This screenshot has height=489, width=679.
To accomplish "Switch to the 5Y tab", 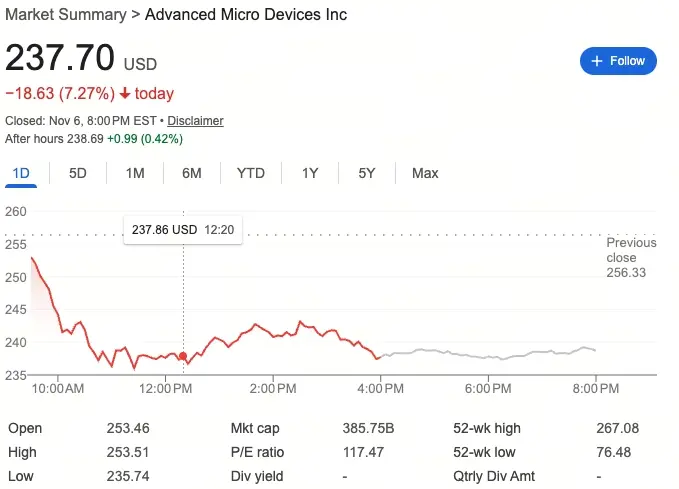I will tap(367, 173).
